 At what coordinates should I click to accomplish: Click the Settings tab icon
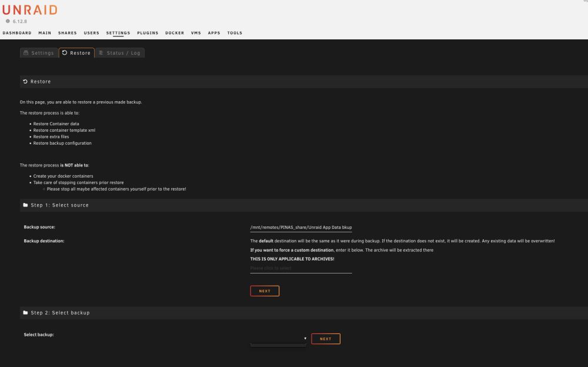(x=26, y=53)
